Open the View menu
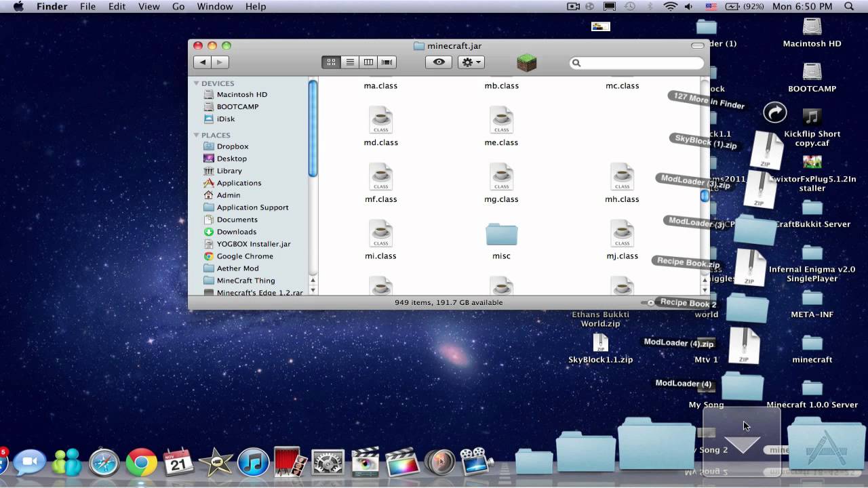 point(149,7)
